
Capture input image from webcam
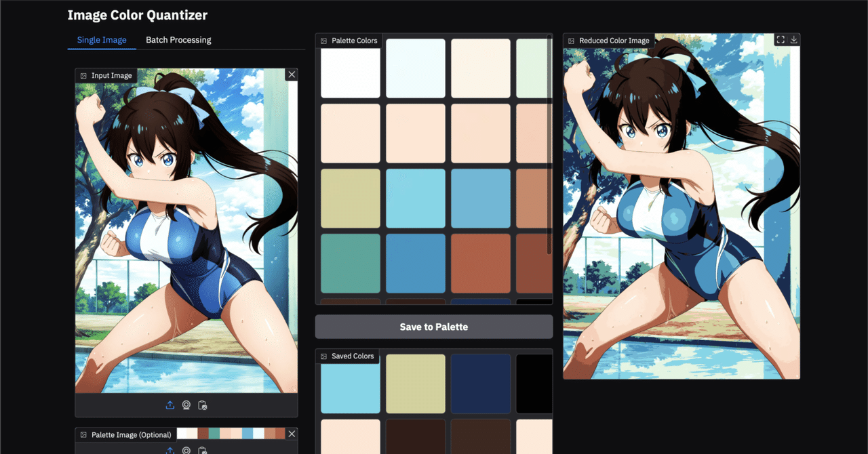[x=186, y=405]
